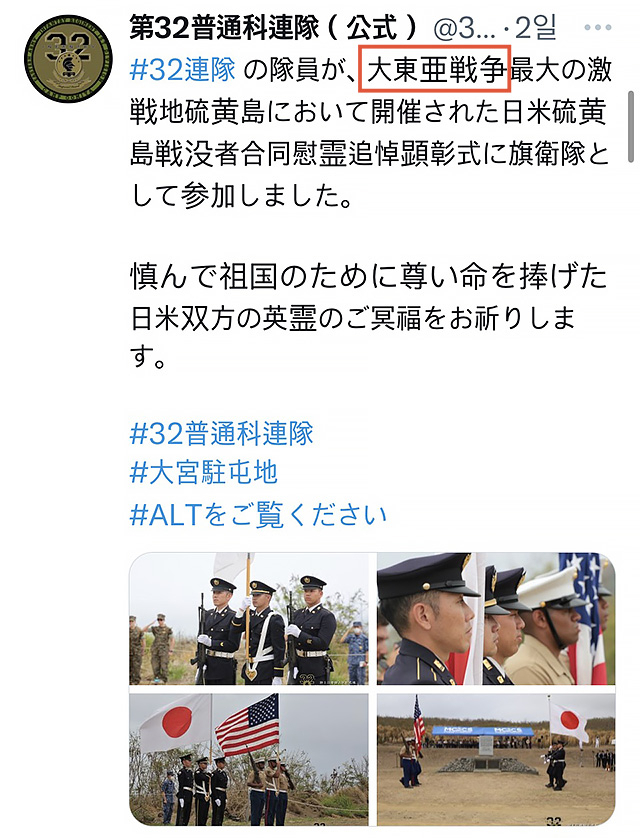
Task: Click the second paragraph about 英霊
Action: point(369,319)
